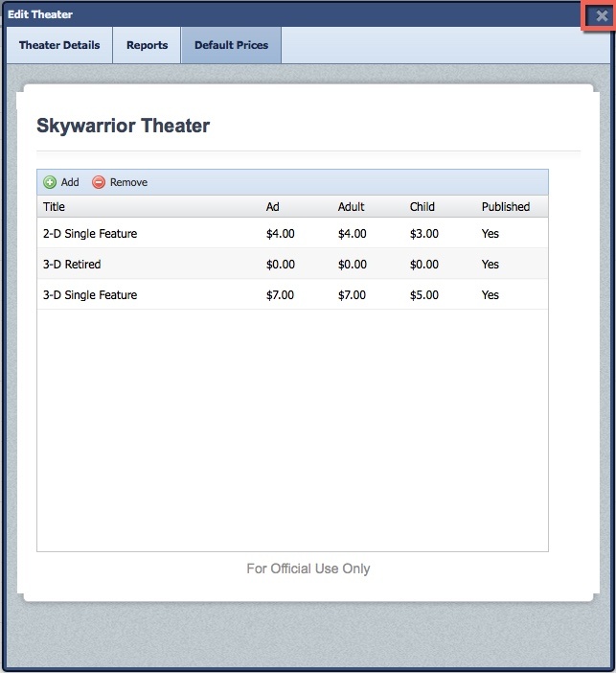The height and width of the screenshot is (673, 616).
Task: Click Adult price of 3-D Single Feature
Action: (352, 294)
